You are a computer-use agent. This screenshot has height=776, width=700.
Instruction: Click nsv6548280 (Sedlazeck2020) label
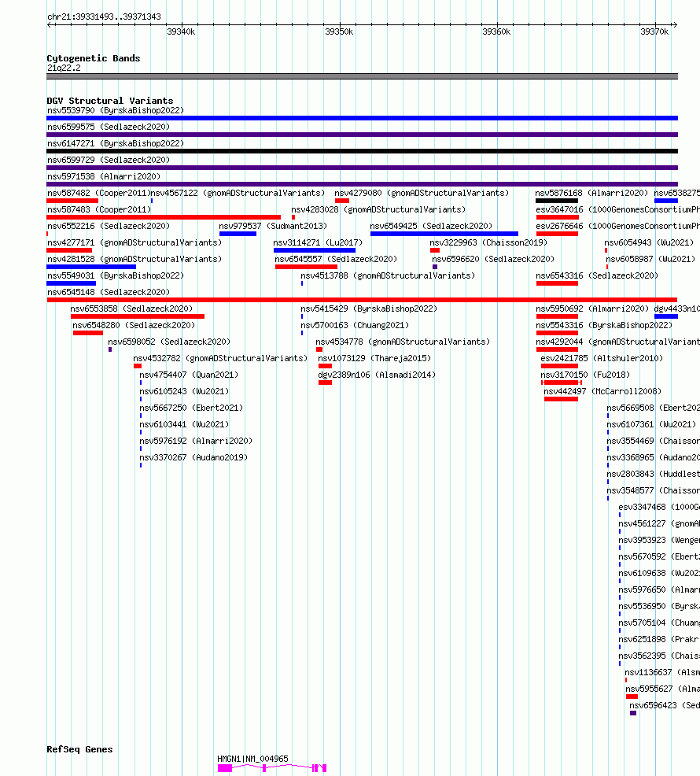[x=134, y=325]
